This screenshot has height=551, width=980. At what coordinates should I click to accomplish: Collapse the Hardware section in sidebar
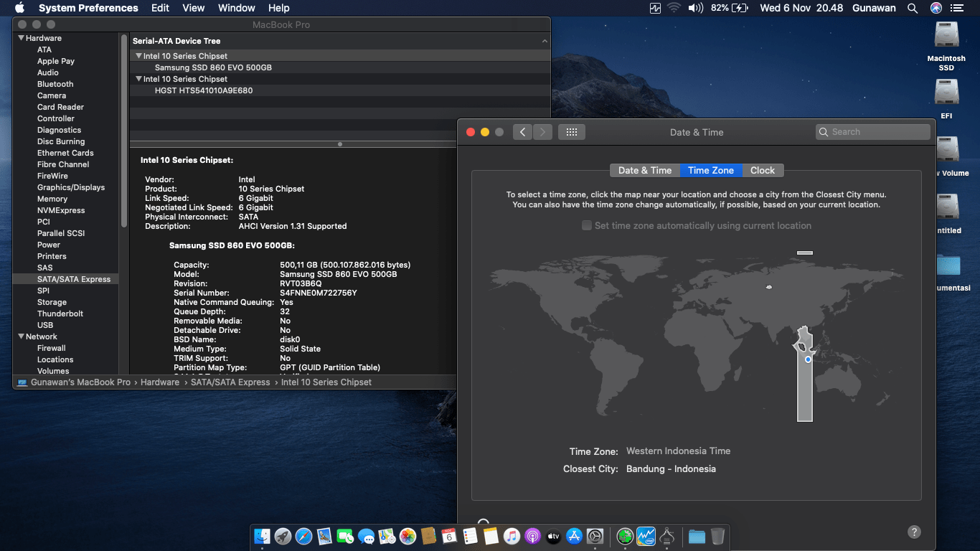(x=22, y=38)
